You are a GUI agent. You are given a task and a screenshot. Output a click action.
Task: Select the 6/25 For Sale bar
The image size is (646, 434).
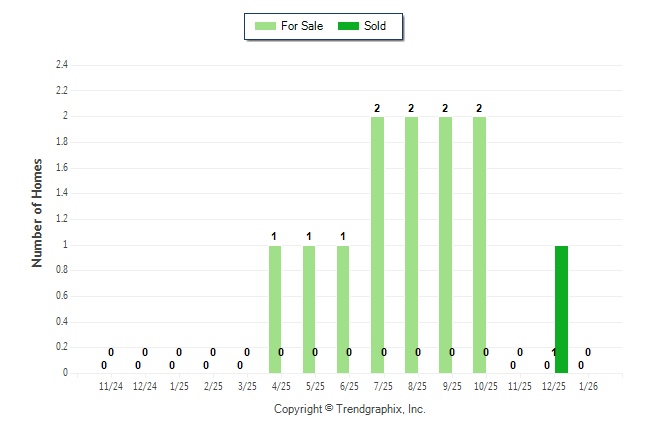[x=343, y=309]
